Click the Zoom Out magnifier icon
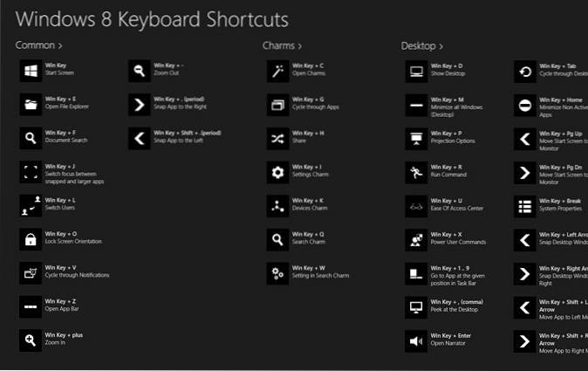This screenshot has width=588, height=371. (x=139, y=70)
